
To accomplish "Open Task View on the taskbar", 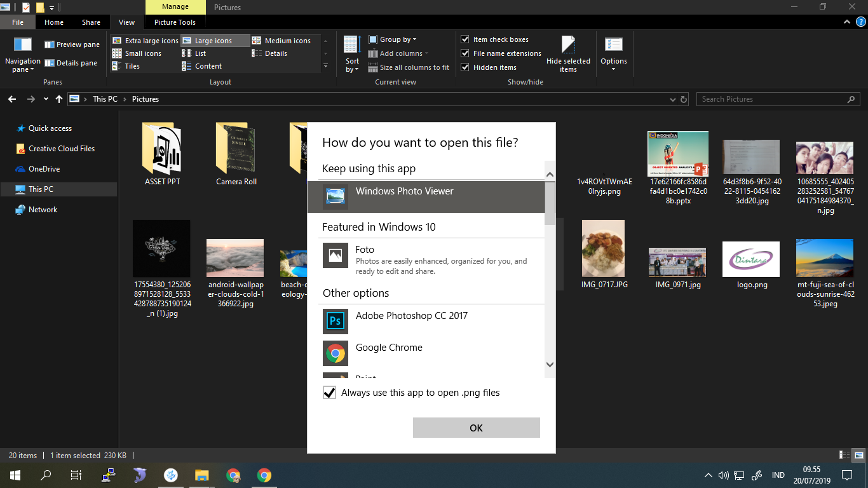I will click(76, 475).
